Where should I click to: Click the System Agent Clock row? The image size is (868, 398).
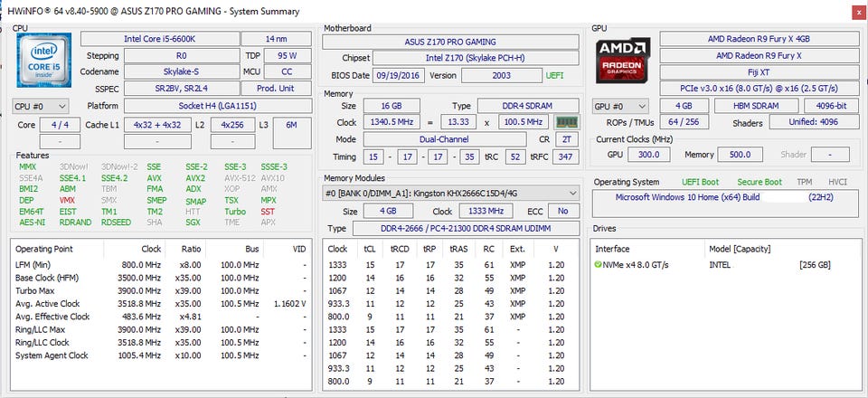coord(161,355)
